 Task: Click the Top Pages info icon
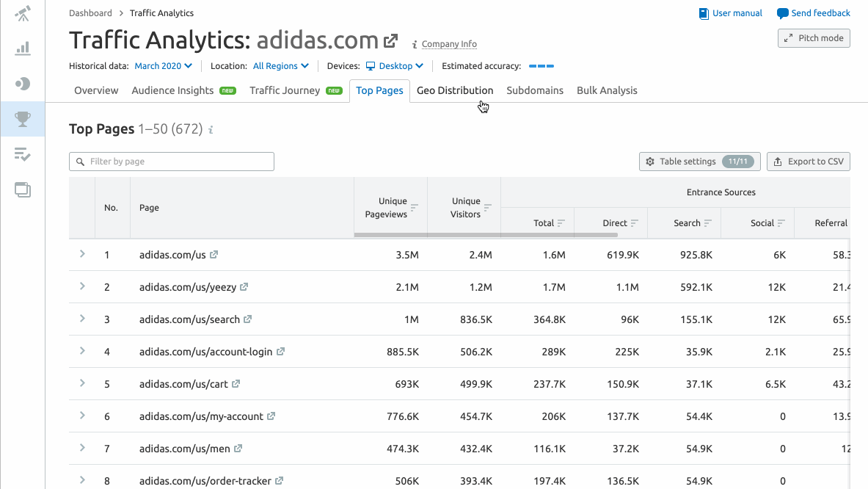coord(211,129)
